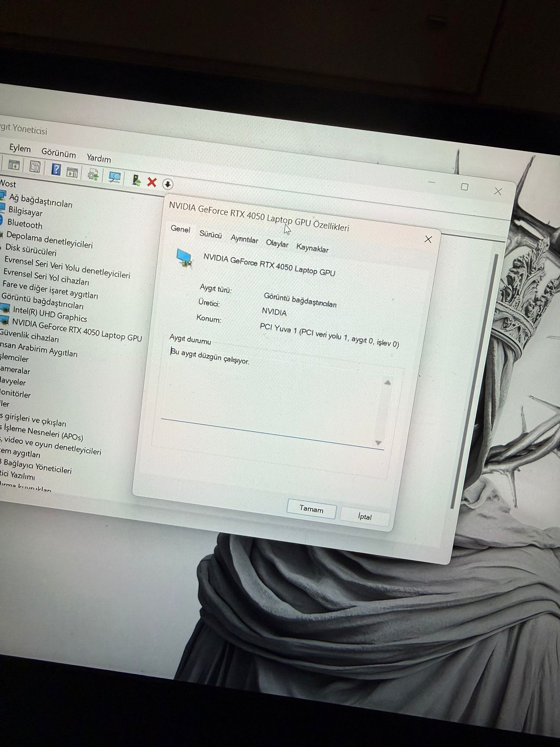Click the NVIDIA manufacturer value beside Üretici
Viewport: 560px width, 747px height.
point(274,312)
